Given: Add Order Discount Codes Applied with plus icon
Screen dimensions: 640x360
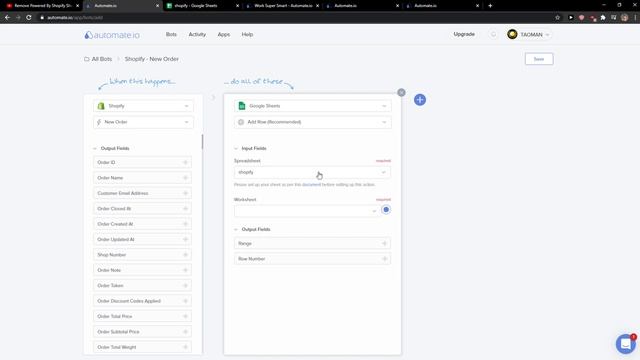Looking at the screenshot, I should click(x=185, y=301).
